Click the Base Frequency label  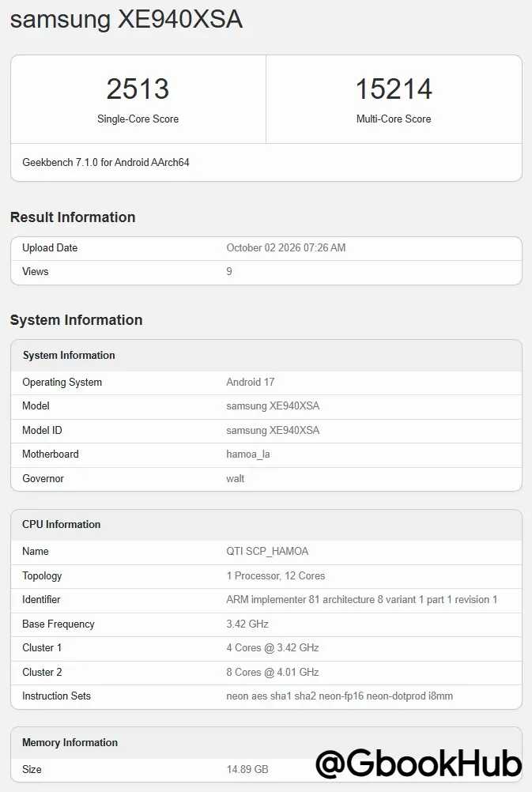coord(58,624)
